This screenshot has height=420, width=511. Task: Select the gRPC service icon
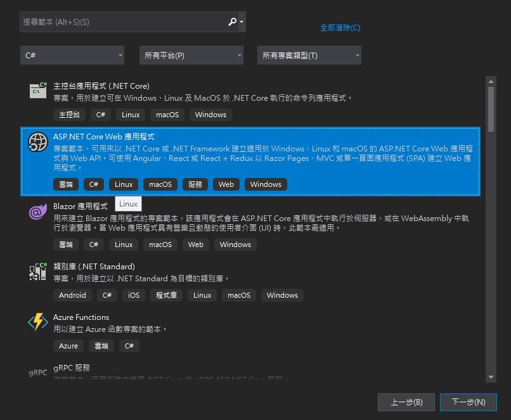[x=38, y=372]
